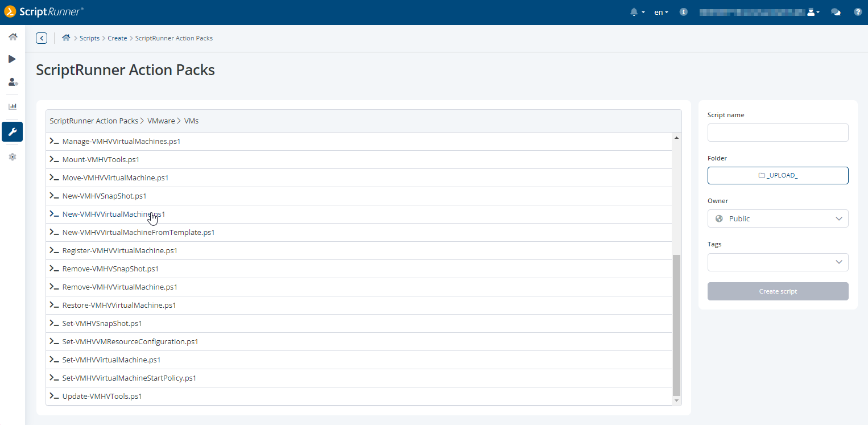Expand the Tags dropdown
This screenshot has width=868, height=425.
pos(778,262)
